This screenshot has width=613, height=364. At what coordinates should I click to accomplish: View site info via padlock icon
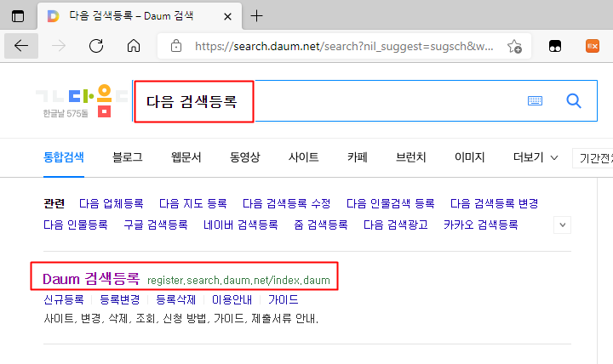[x=176, y=46]
